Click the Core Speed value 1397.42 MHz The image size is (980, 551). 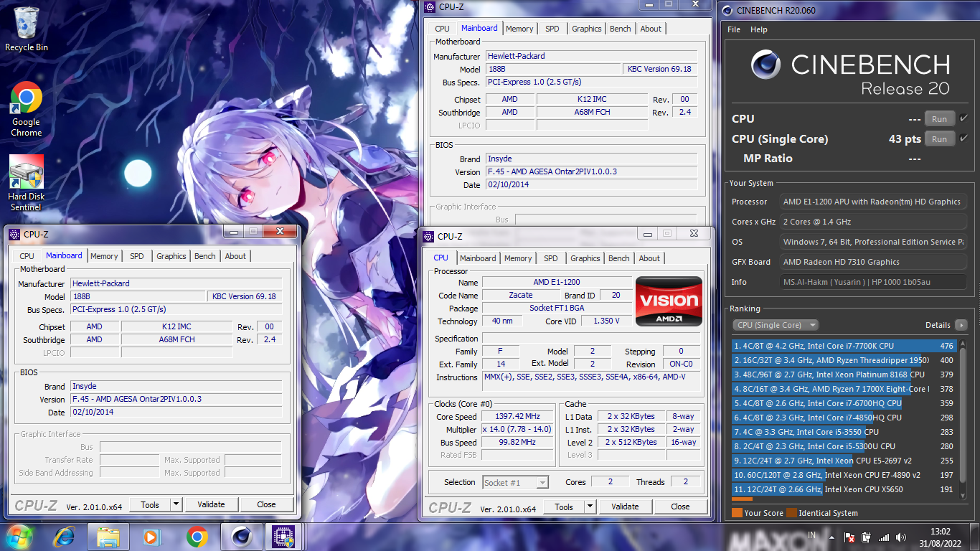coord(517,416)
